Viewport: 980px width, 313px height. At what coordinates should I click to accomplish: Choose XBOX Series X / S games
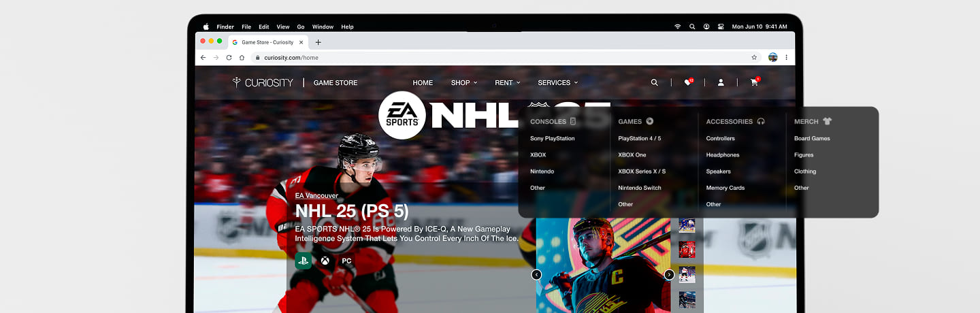[x=642, y=171]
